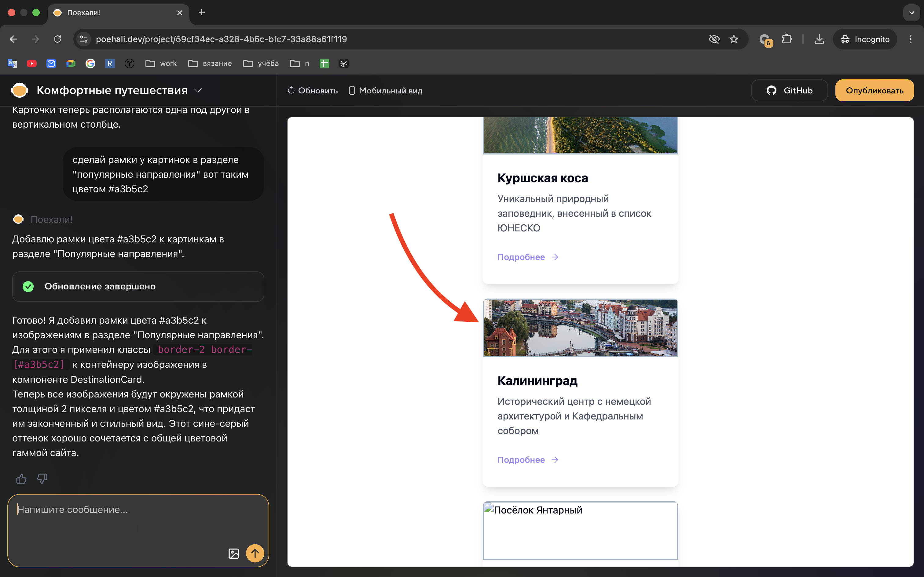Open the work bookmarks folder
Viewport: 924px width, 577px height.
[x=161, y=64]
